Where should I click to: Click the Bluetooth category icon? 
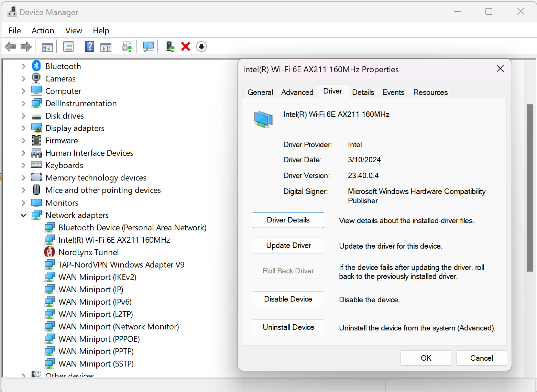(x=36, y=66)
